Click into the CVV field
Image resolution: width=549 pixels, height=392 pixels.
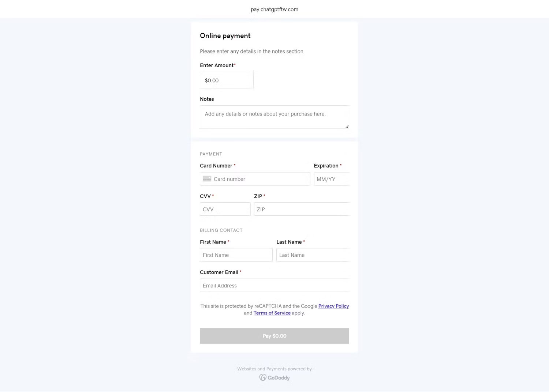(225, 209)
